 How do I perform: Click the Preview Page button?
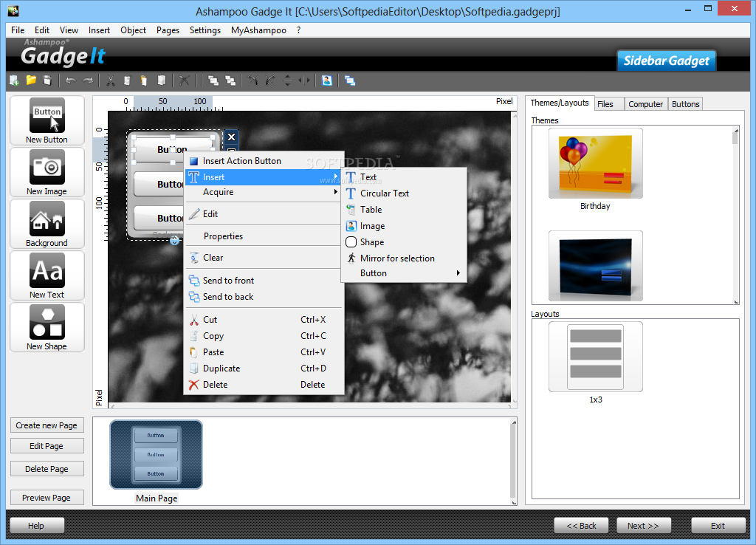47,498
